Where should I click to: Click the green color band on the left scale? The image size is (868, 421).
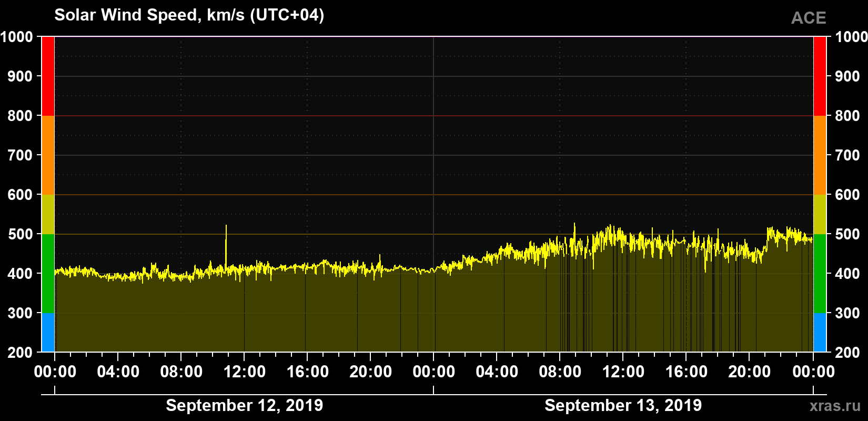point(48,274)
